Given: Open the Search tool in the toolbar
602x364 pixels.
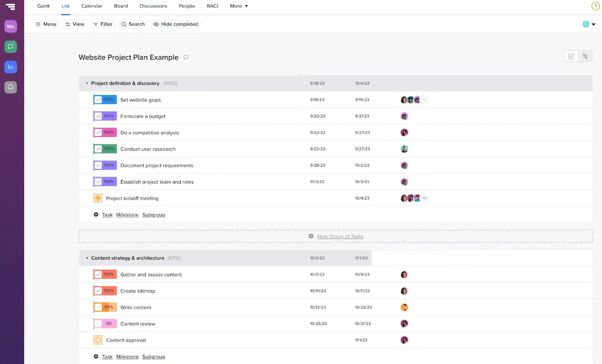Looking at the screenshot, I should tap(133, 24).
